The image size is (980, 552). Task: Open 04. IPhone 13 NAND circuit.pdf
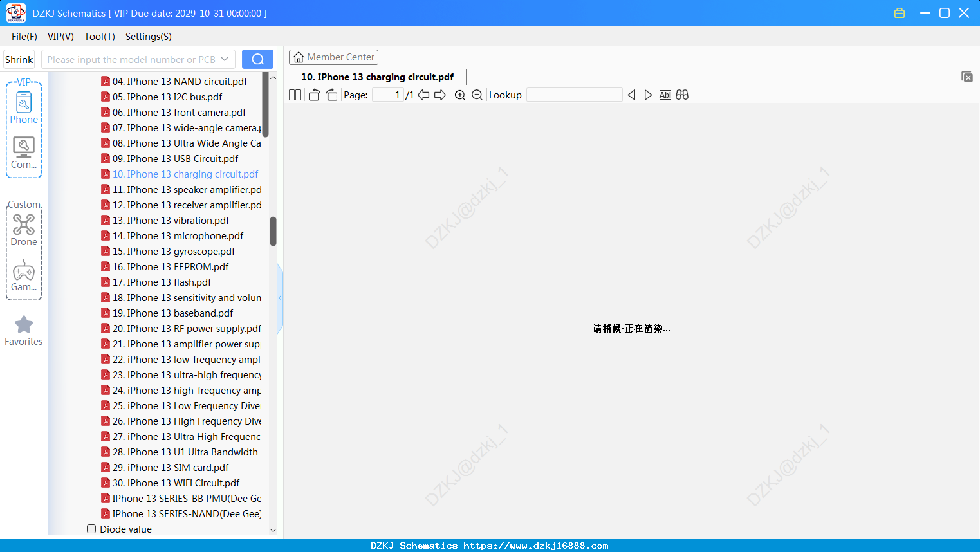point(180,82)
